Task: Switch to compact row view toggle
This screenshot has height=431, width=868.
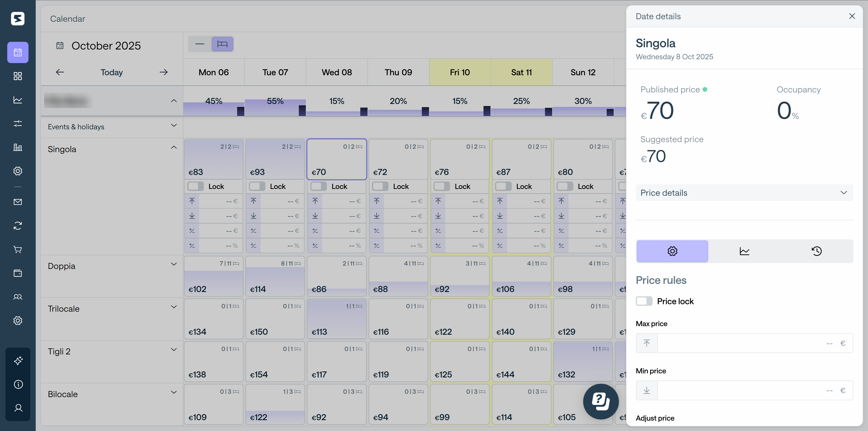Action: (200, 44)
